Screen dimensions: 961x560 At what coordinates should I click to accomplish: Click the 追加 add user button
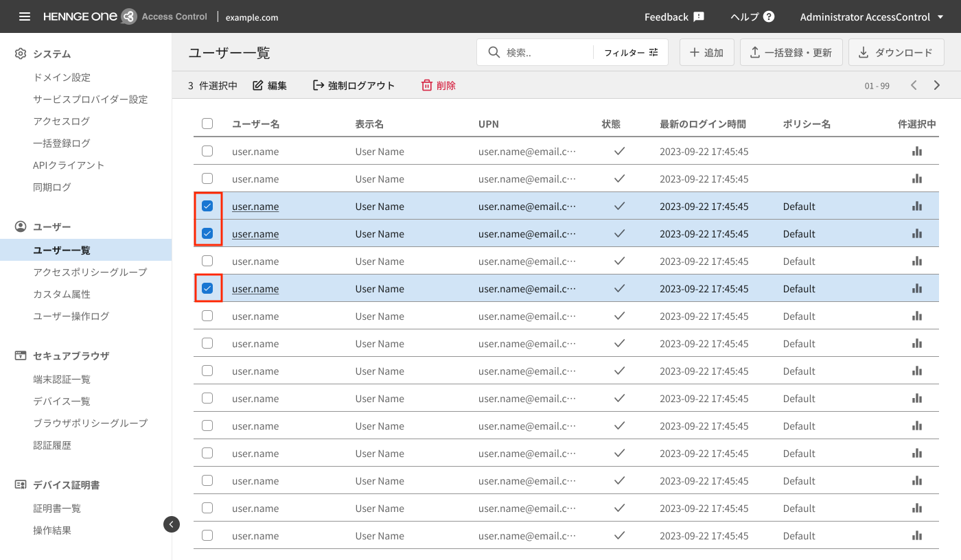coord(707,52)
